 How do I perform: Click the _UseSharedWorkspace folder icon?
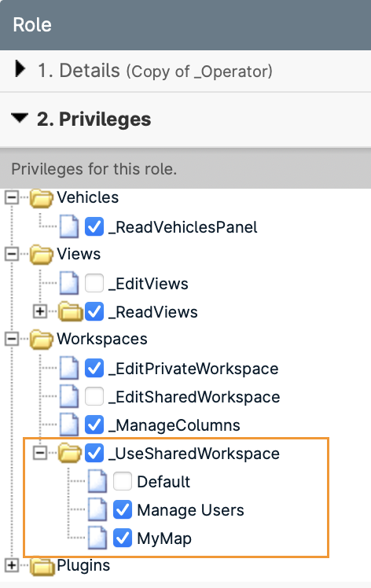[x=70, y=453]
